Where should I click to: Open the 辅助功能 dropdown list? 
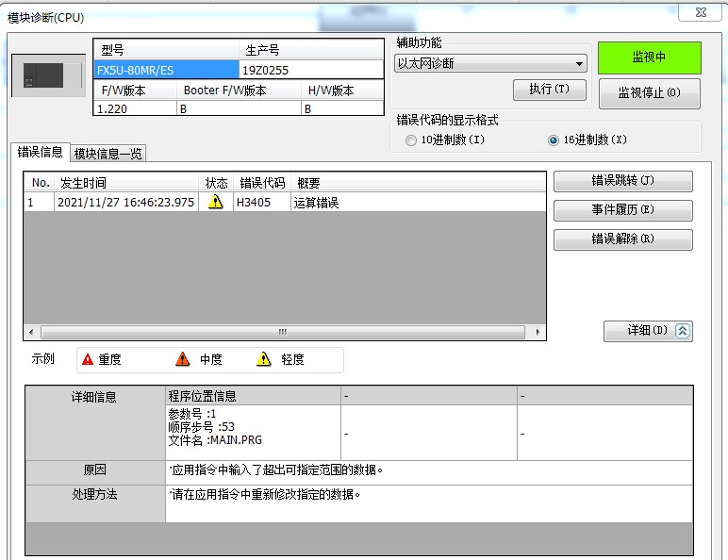point(579,64)
